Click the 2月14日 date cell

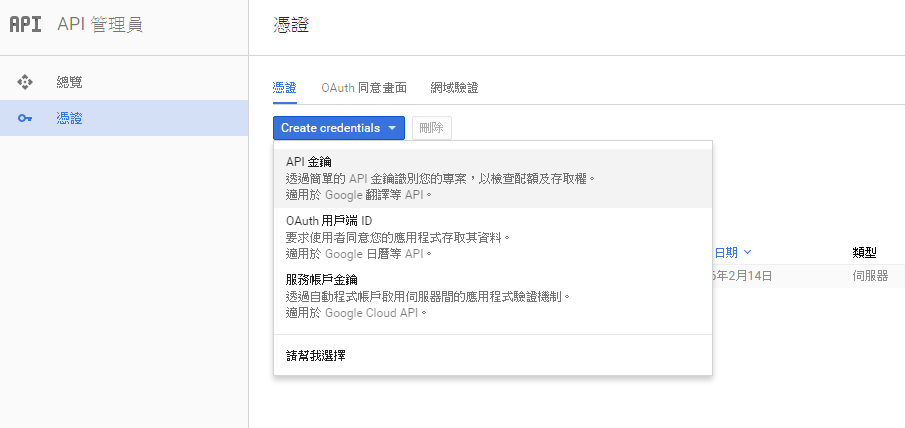pyautogui.click(x=743, y=276)
